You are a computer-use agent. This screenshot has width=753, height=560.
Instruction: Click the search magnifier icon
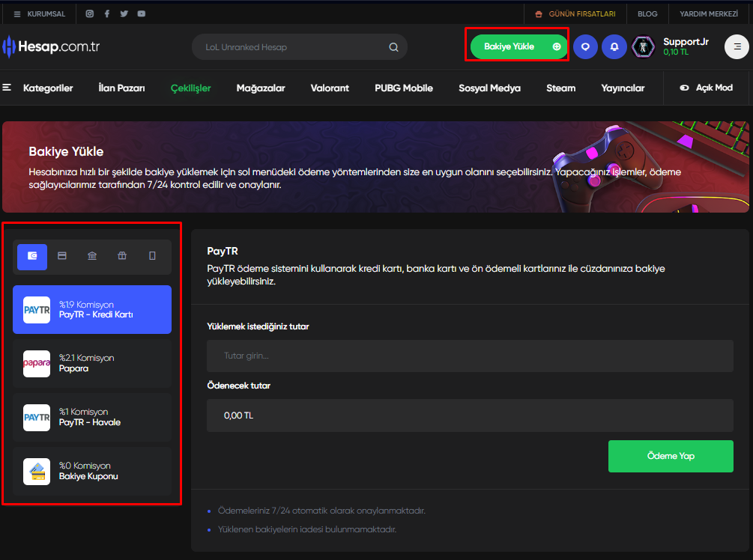(393, 47)
